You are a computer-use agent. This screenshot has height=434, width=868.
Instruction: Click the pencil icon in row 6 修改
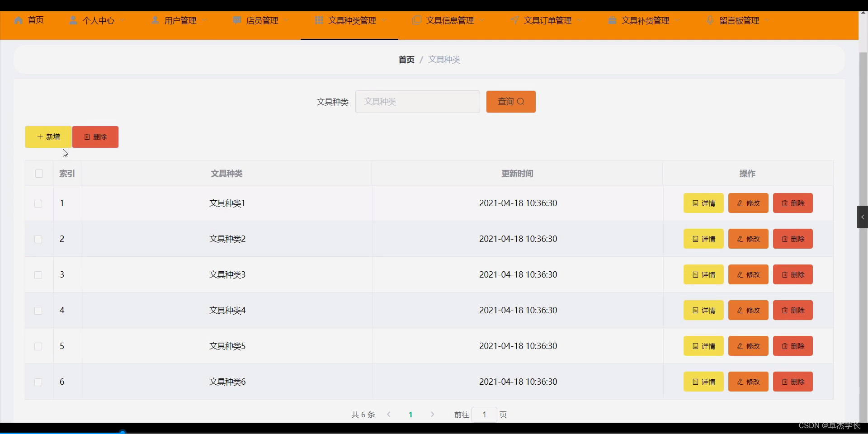pyautogui.click(x=740, y=382)
